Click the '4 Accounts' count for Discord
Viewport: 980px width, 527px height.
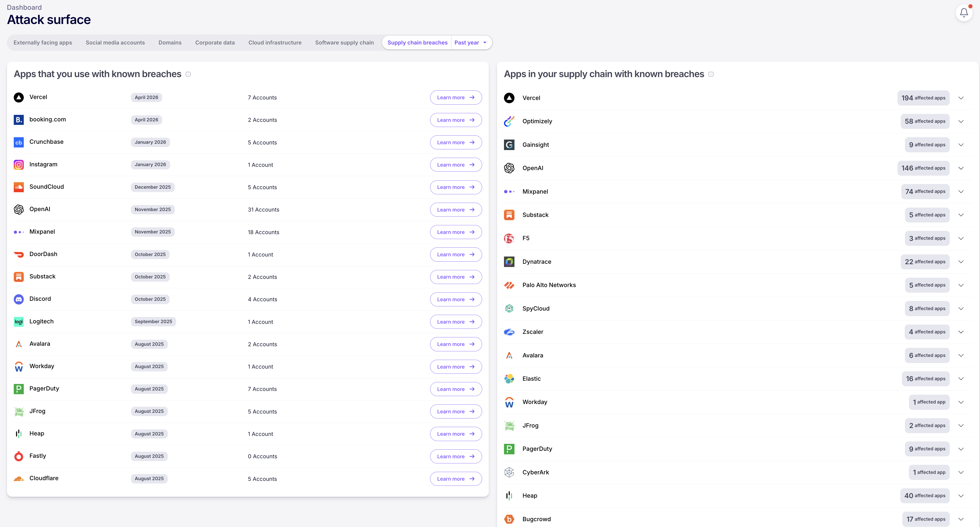tap(263, 299)
